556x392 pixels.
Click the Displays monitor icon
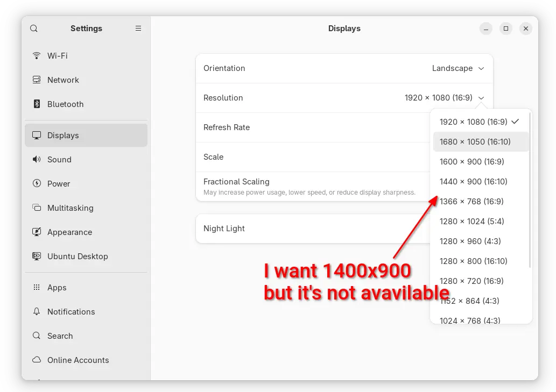coord(37,136)
